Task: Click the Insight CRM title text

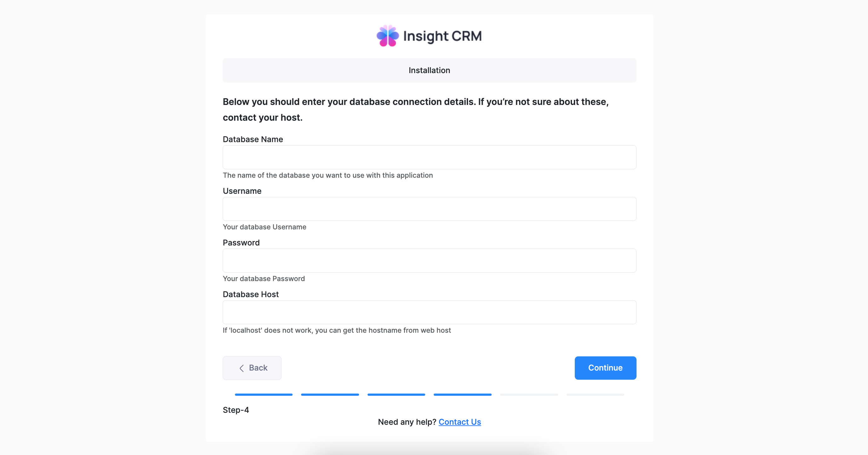Action: coord(443,36)
